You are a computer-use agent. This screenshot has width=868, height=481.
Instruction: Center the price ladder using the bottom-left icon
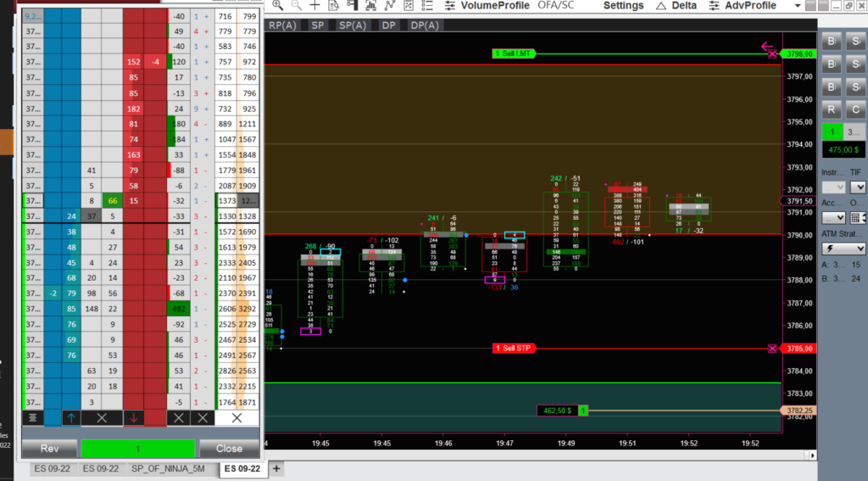point(33,418)
